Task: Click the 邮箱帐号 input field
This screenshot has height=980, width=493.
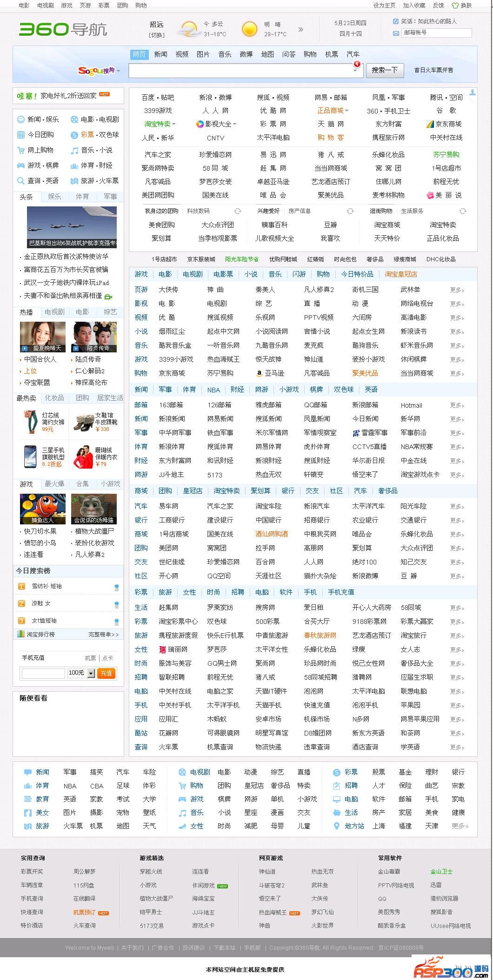Action: point(437,33)
